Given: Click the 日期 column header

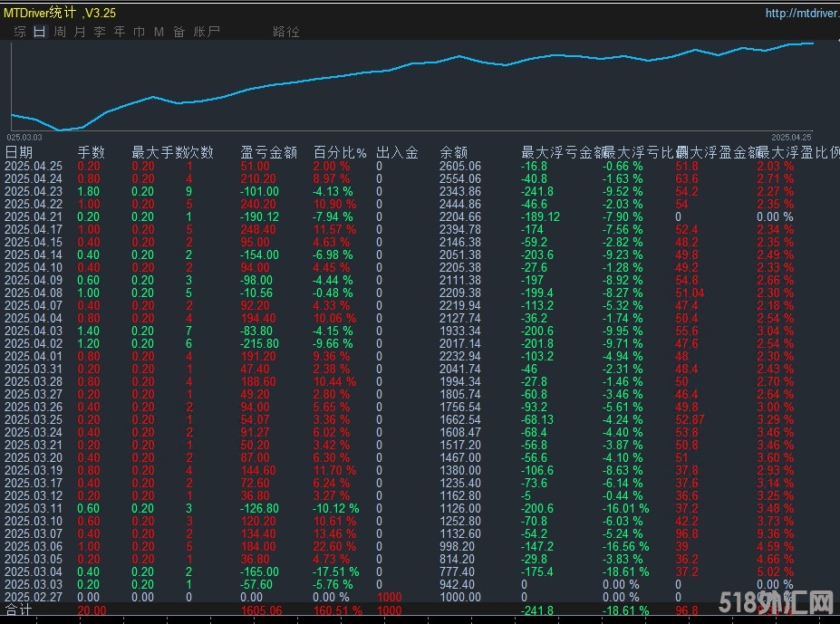Looking at the screenshot, I should pyautogui.click(x=19, y=152).
